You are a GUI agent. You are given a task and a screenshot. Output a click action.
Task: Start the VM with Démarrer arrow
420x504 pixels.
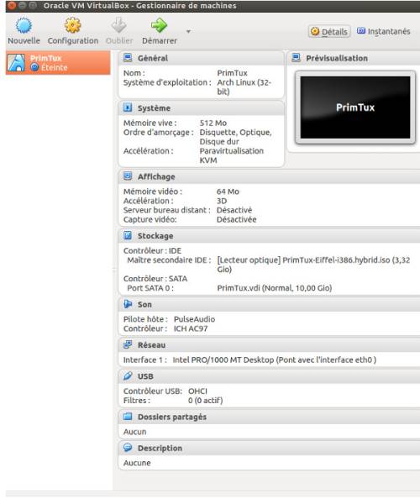(159, 25)
